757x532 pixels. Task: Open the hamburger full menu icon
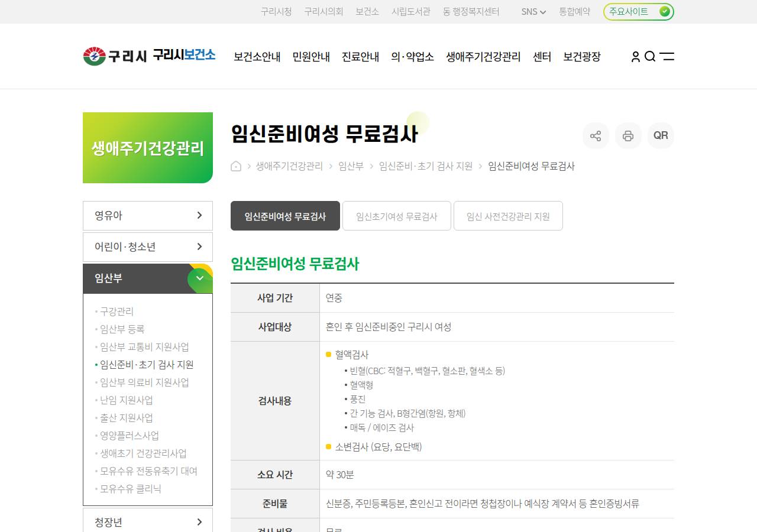click(667, 57)
